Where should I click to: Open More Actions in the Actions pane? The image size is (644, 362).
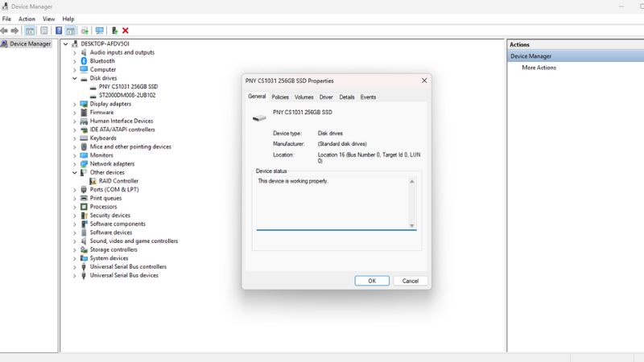(x=539, y=68)
